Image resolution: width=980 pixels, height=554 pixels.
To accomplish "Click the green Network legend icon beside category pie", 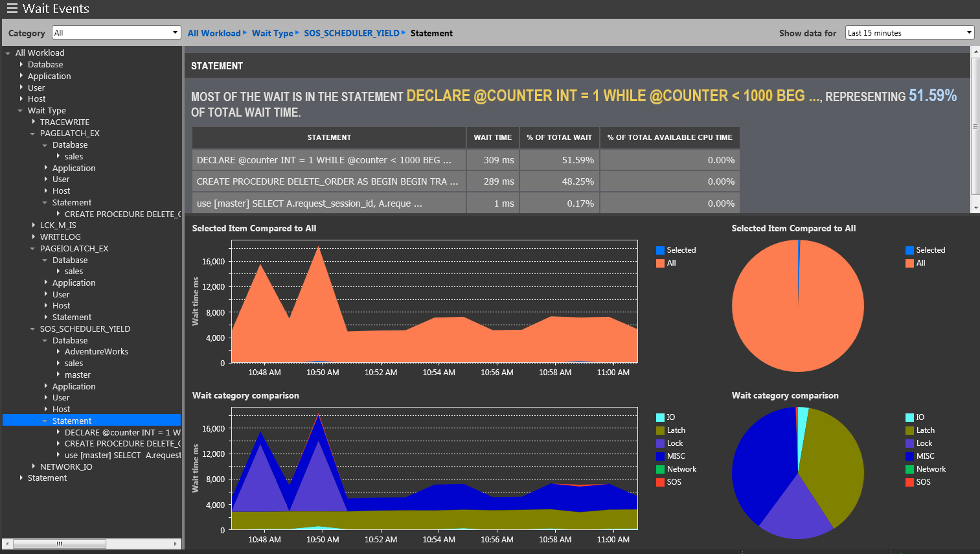I will point(909,469).
